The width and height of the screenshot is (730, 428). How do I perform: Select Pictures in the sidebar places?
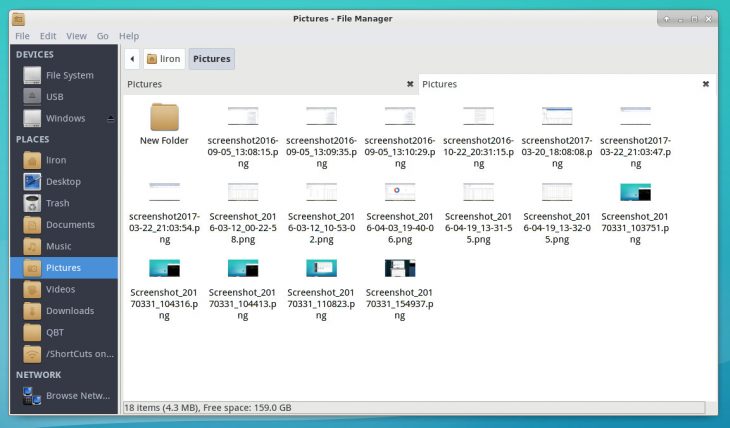[64, 268]
